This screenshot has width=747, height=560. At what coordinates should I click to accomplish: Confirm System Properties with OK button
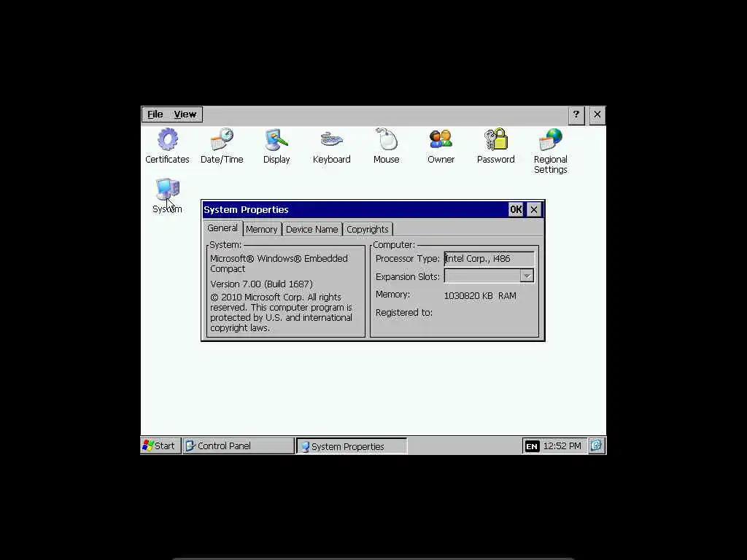tap(516, 209)
